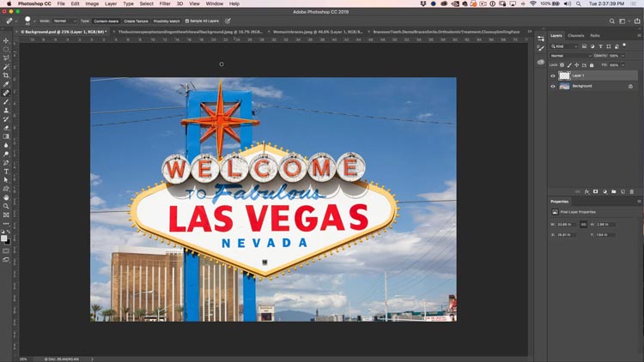Add a layer style with fx icon
Viewport: 644px width, 362px height.
[x=586, y=191]
